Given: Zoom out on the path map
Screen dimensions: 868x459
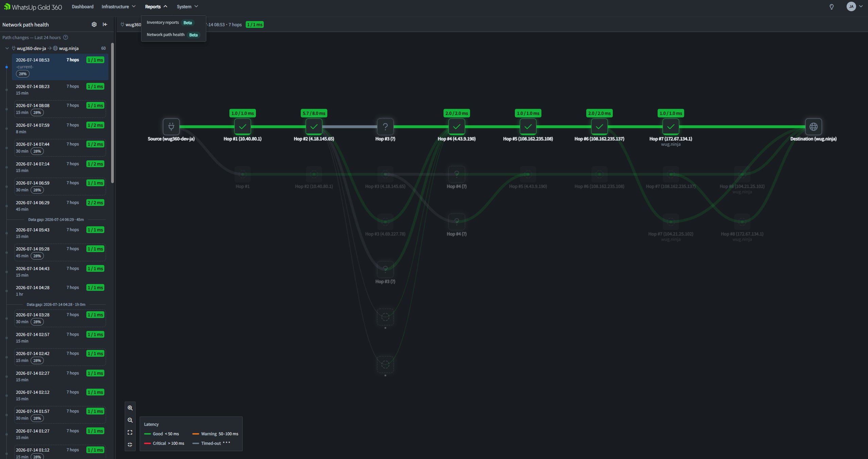Looking at the screenshot, I should coord(130,420).
